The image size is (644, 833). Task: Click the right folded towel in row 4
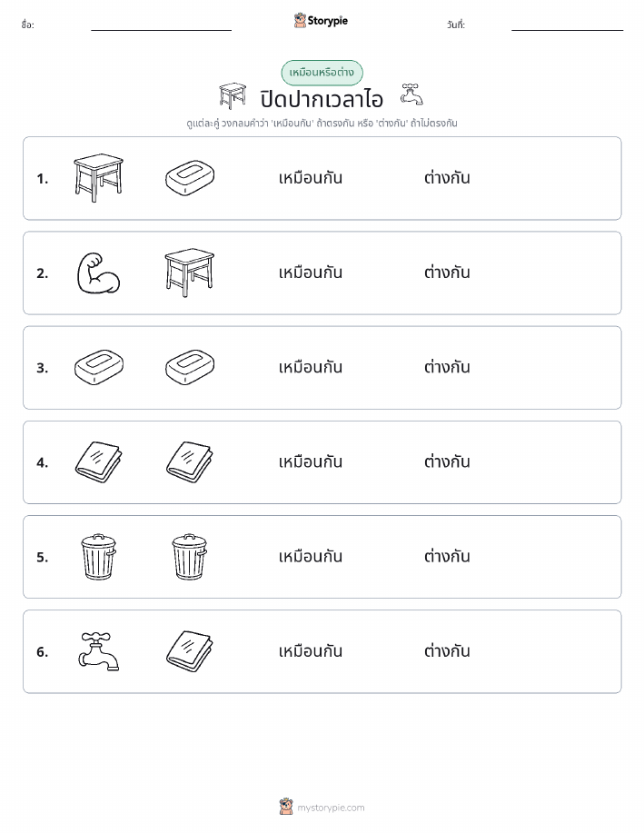tap(190, 461)
